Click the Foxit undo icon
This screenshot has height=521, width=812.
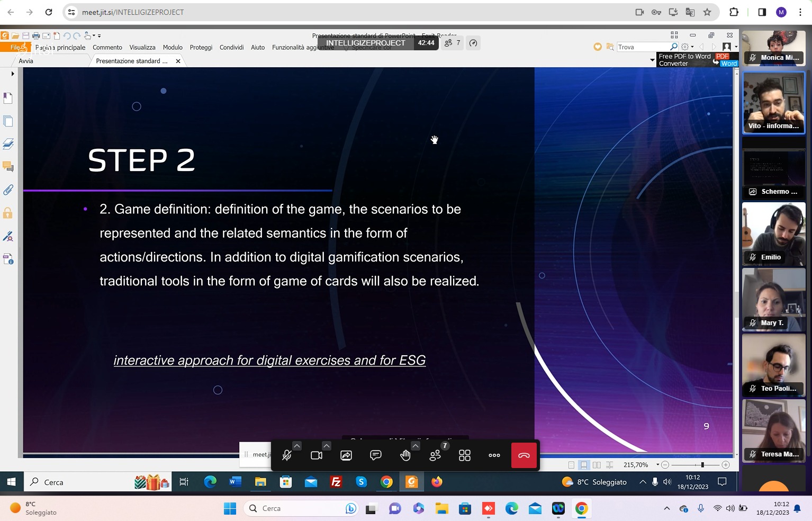[67, 35]
